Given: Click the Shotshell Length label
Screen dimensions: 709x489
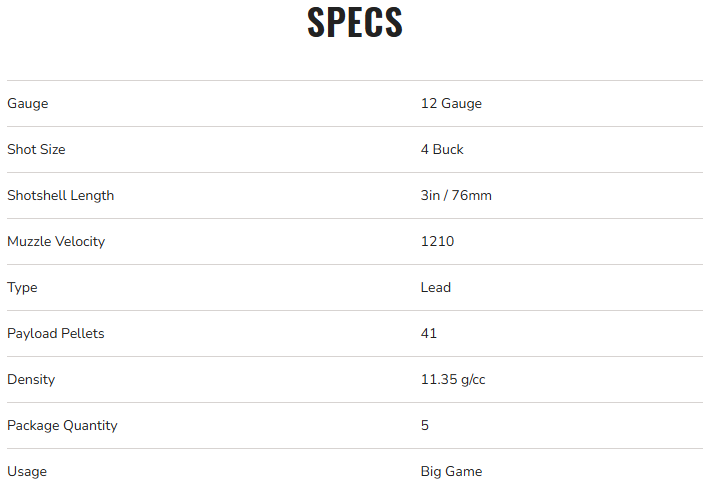Looking at the screenshot, I should coord(60,196).
